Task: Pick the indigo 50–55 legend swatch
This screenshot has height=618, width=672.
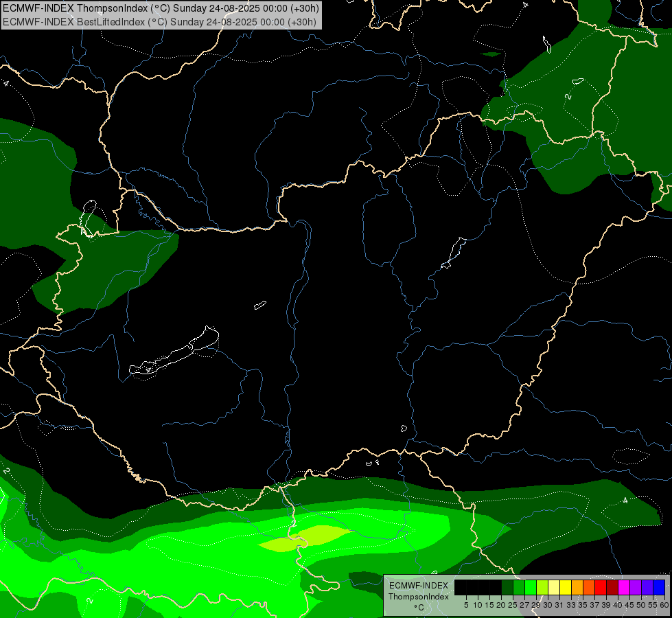Action: pyautogui.click(x=647, y=587)
